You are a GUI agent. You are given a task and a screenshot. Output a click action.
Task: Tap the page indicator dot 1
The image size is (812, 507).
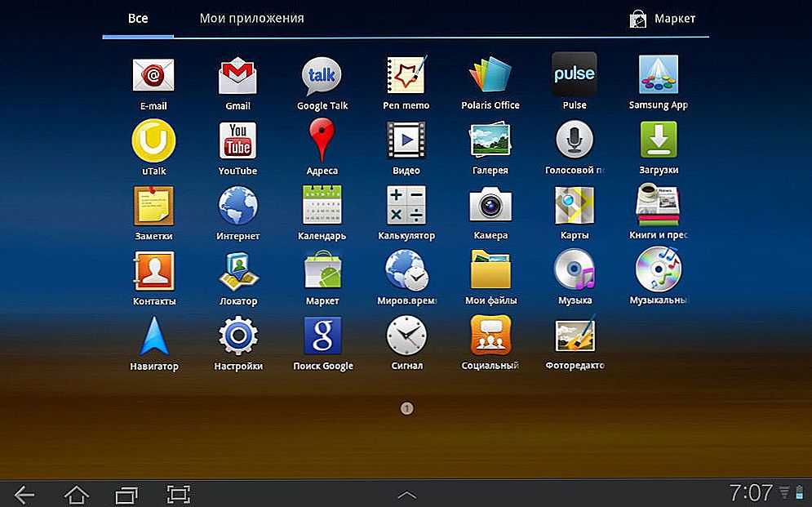pos(406,408)
